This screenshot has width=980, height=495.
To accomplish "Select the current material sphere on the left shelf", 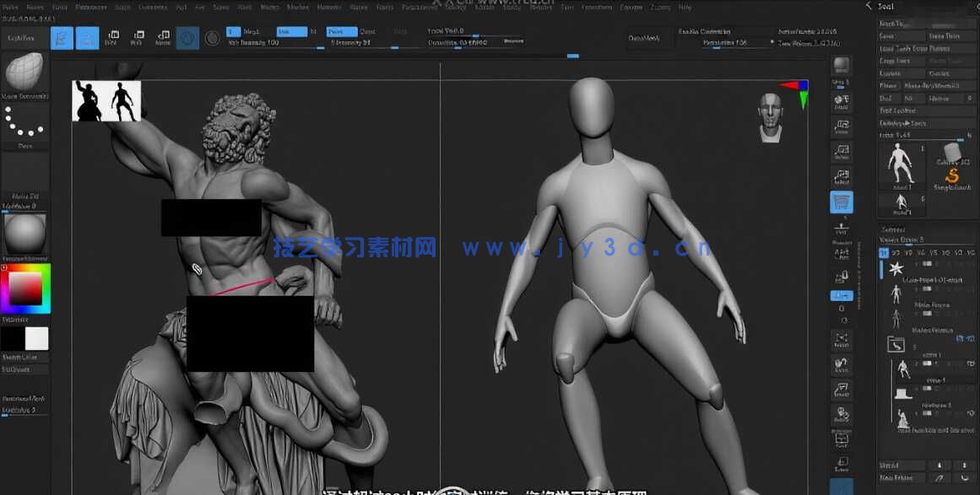I will 25,232.
